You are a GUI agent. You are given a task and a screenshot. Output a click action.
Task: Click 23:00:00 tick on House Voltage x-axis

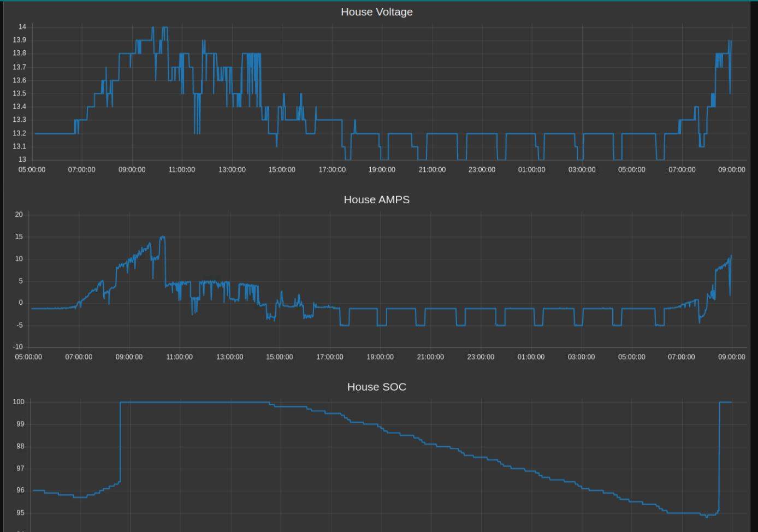(x=482, y=170)
